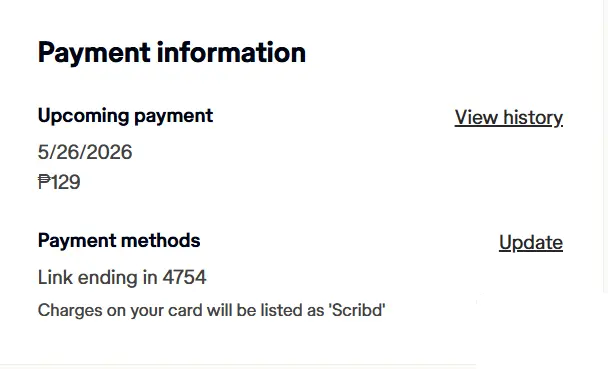Select the Link ending in 4754 text

[122, 278]
